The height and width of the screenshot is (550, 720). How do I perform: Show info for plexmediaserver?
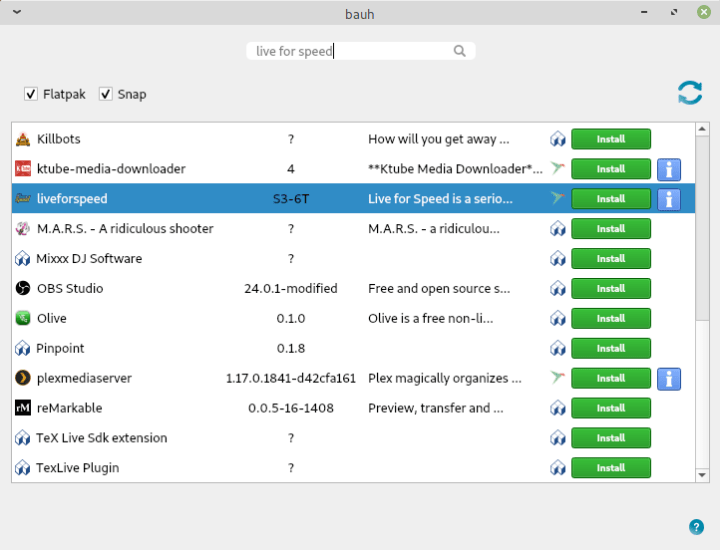pyautogui.click(x=669, y=379)
